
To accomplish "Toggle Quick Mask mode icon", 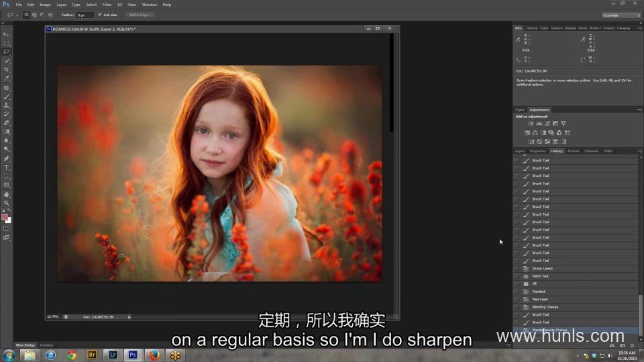I will [x=6, y=229].
